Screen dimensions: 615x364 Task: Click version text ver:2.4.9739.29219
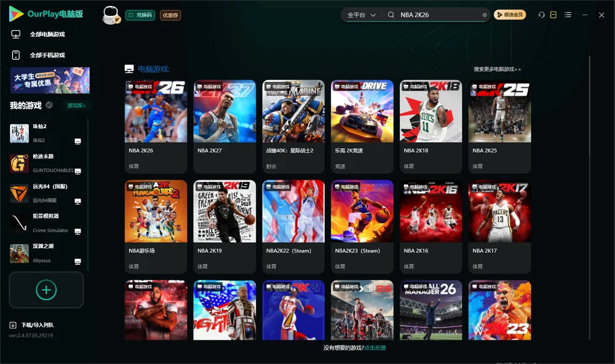pos(31,335)
